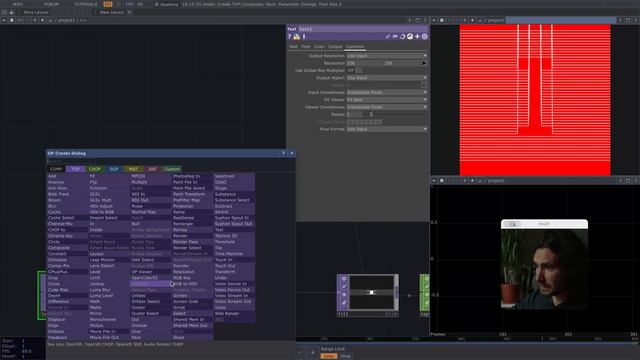Choose the Blur operator

coord(67,206)
